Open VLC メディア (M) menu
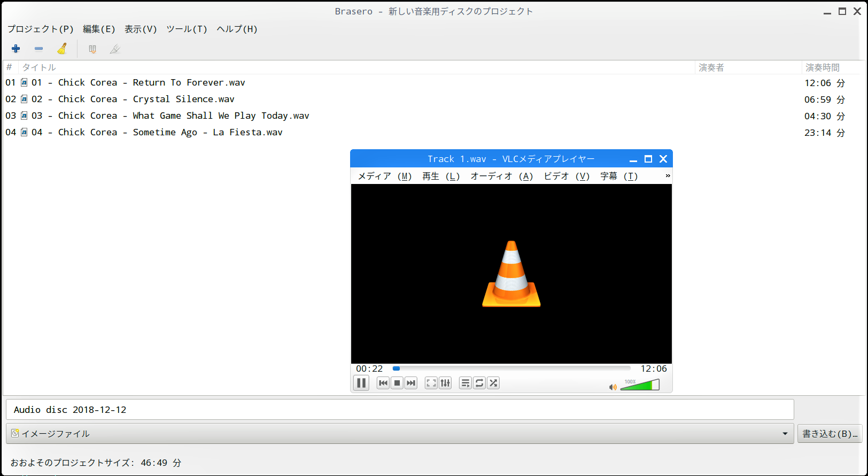Image resolution: width=868 pixels, height=476 pixels. 385,176
